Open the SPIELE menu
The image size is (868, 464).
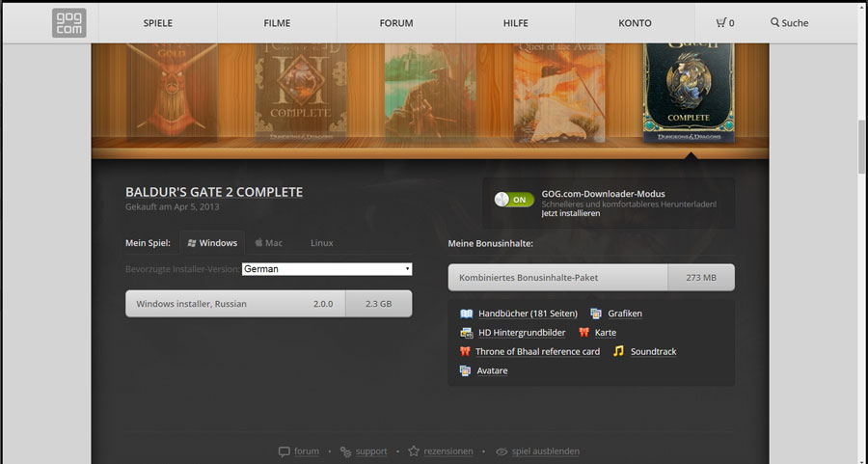coord(158,23)
